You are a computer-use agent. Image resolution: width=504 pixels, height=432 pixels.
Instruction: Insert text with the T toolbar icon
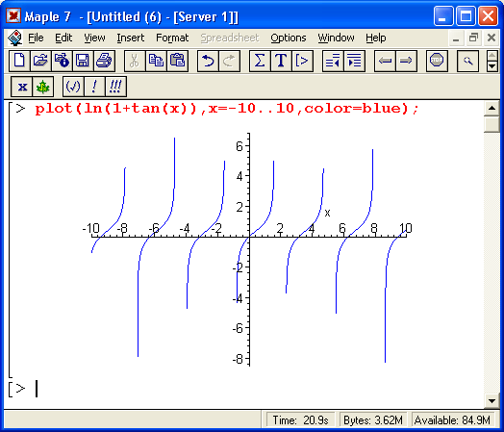coord(281,61)
